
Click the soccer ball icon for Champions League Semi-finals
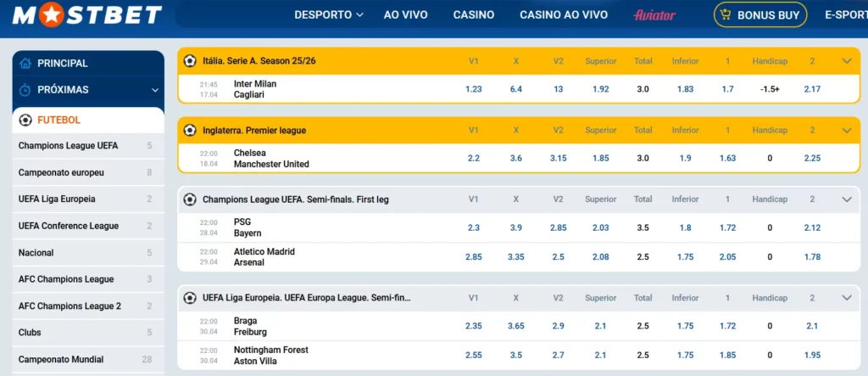(x=190, y=199)
